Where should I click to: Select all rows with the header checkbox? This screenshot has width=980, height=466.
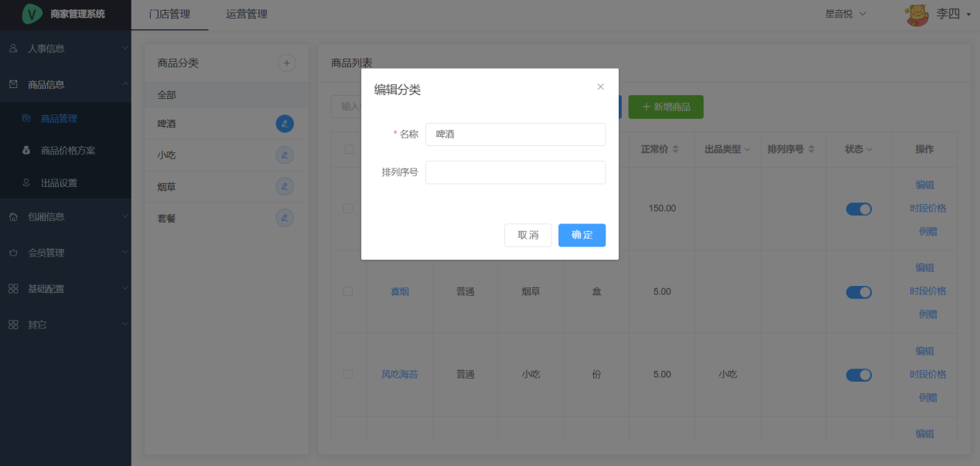tap(348, 149)
